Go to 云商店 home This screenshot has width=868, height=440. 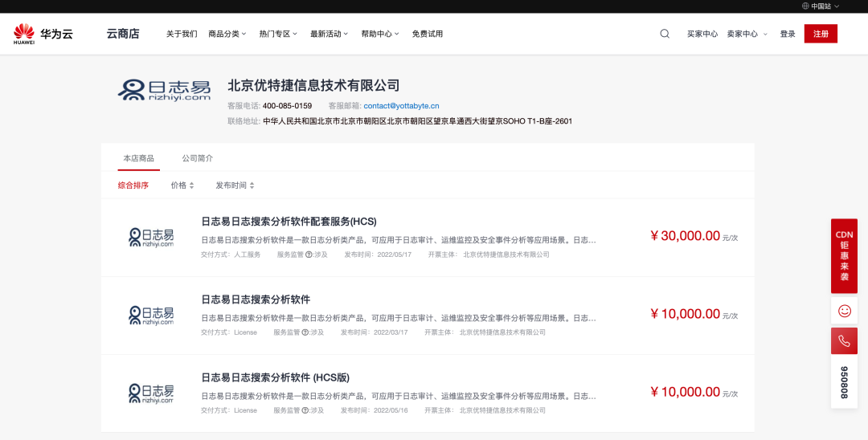click(123, 34)
